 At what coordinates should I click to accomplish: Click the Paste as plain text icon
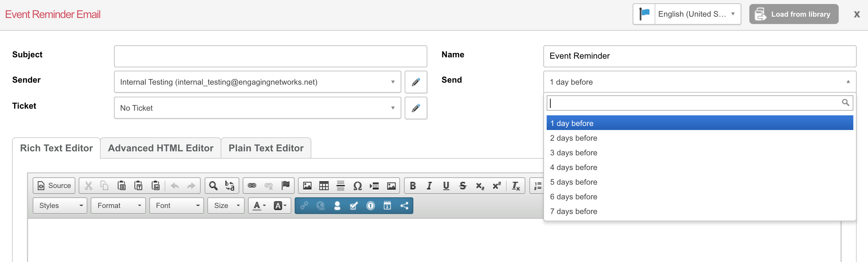(x=138, y=186)
